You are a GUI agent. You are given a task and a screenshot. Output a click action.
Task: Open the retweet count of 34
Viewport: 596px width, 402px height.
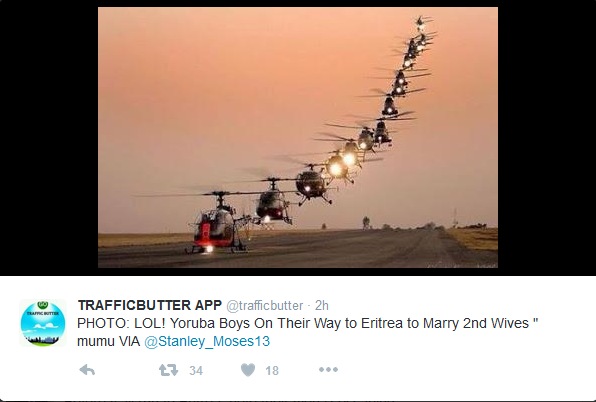coord(196,370)
